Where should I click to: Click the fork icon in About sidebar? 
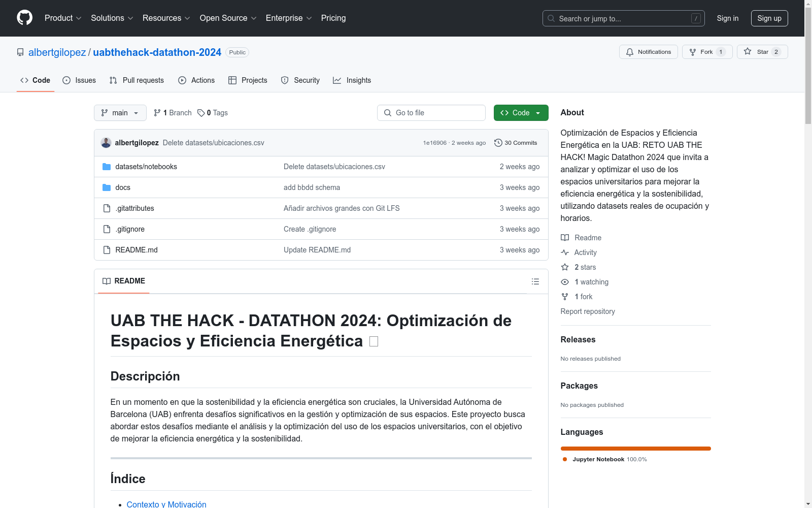565,297
